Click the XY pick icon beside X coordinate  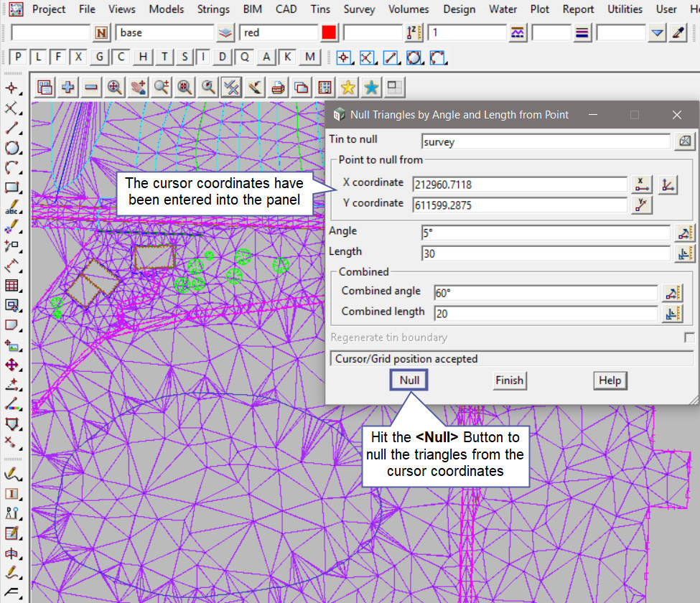tap(668, 184)
